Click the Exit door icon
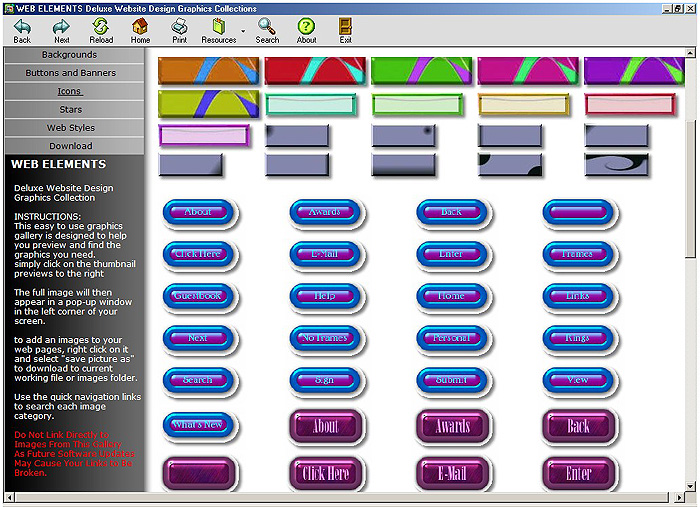 (345, 31)
